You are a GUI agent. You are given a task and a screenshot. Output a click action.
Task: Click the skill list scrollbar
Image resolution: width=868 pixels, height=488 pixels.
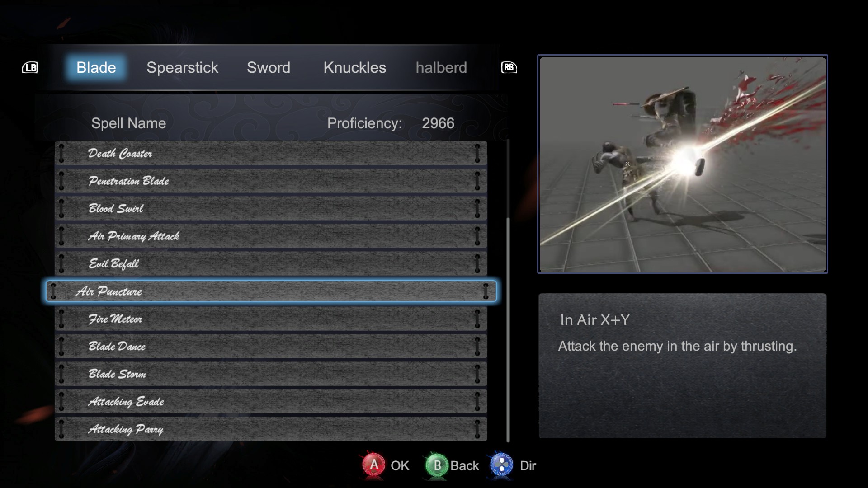pos(508,330)
